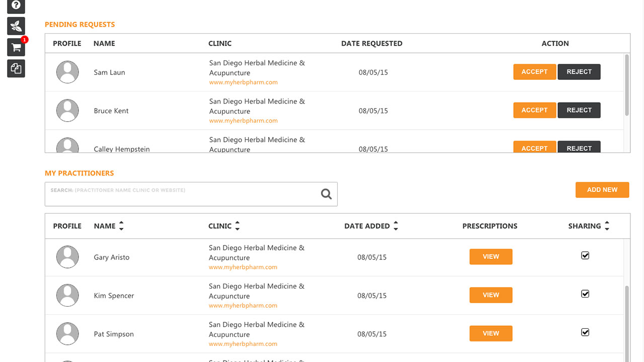Open Kim Spencer's profile avatar
The width and height of the screenshot is (644, 362).
(67, 296)
